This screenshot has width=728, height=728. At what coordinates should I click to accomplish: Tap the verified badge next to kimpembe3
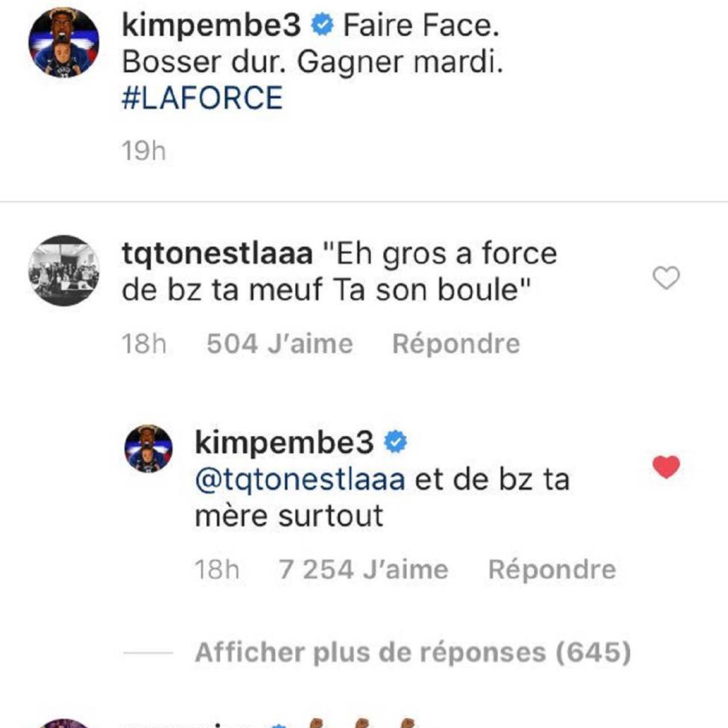click(322, 26)
